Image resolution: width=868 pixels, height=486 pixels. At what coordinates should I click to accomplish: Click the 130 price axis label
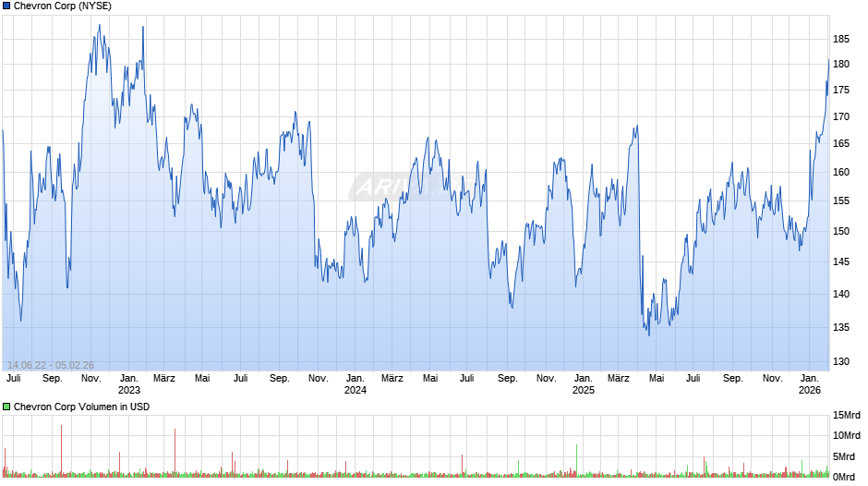(841, 361)
